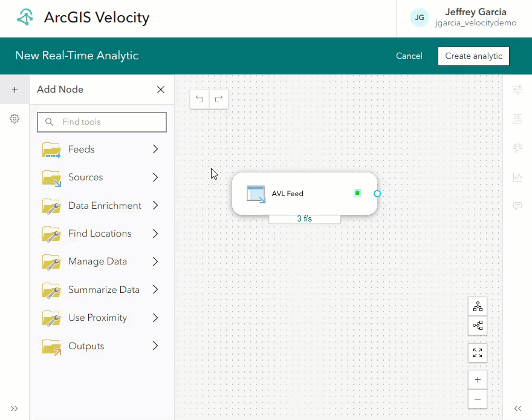Expand the Data Enrichment chevron
The image size is (532, 420).
(x=155, y=205)
